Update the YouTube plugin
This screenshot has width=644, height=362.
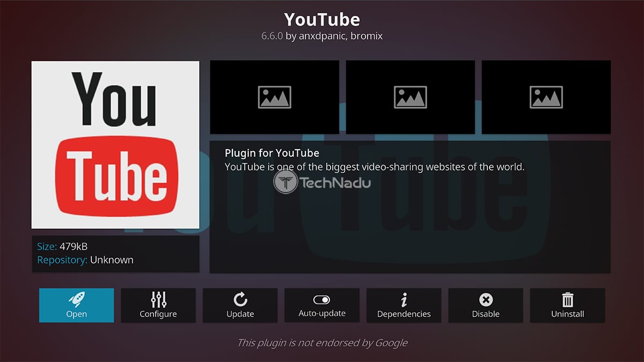pyautogui.click(x=240, y=306)
